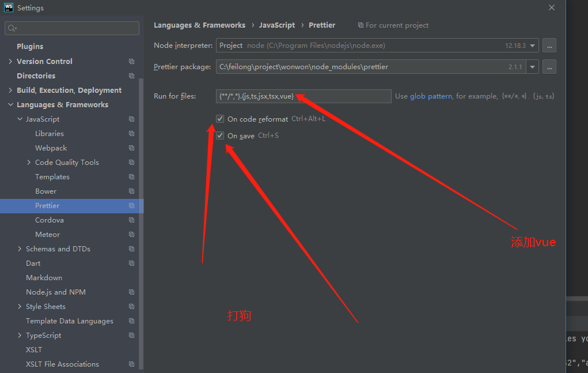Click project-level icon beside JavaScript

(132, 119)
